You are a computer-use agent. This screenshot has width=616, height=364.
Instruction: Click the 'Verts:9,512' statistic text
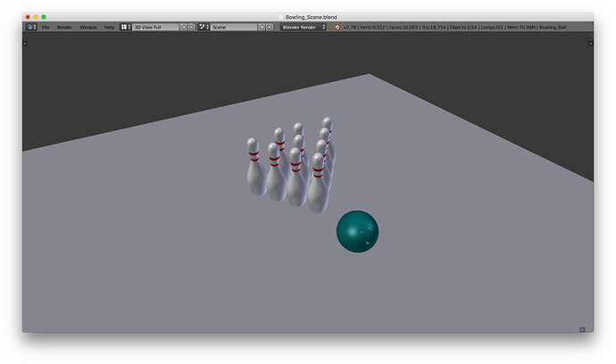[372, 27]
